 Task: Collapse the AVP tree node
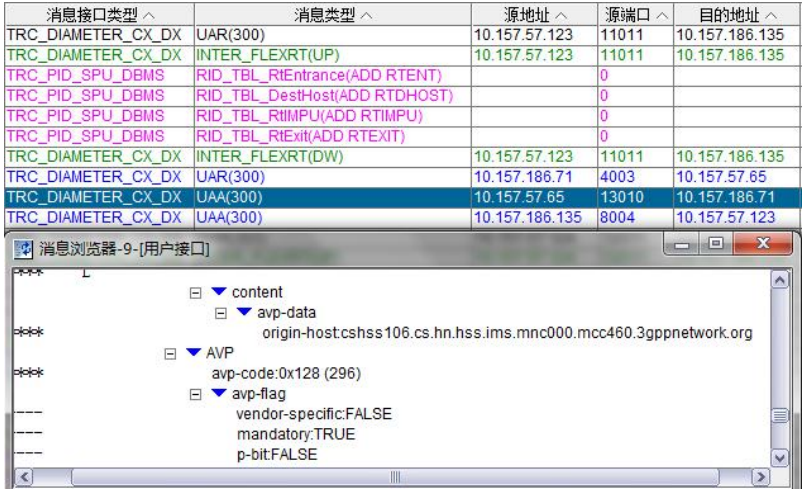[x=170, y=353]
